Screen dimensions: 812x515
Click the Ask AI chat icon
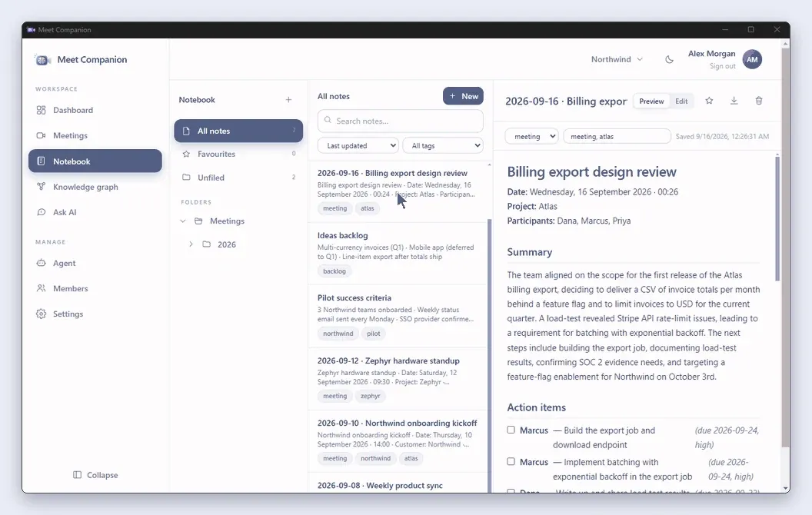[x=42, y=212]
